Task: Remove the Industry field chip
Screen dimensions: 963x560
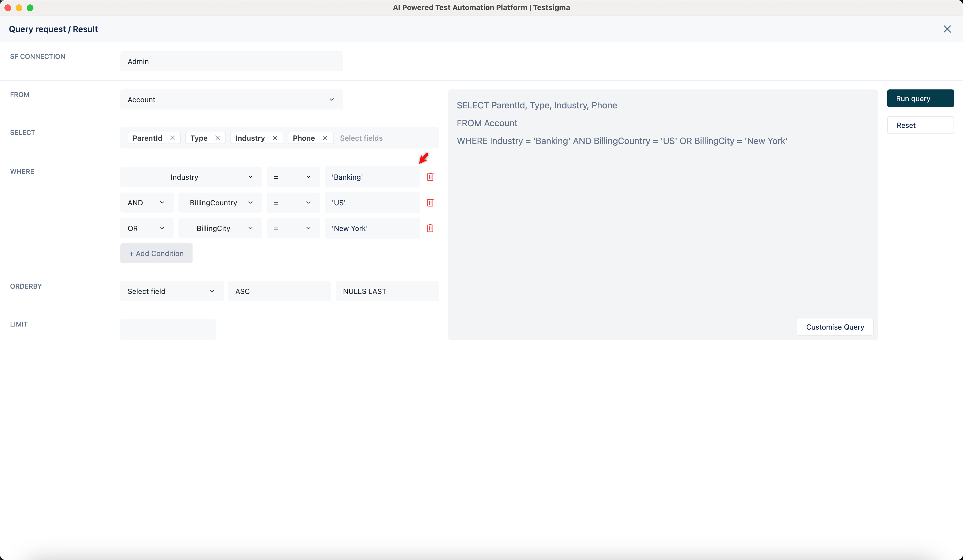Action: pyautogui.click(x=275, y=138)
